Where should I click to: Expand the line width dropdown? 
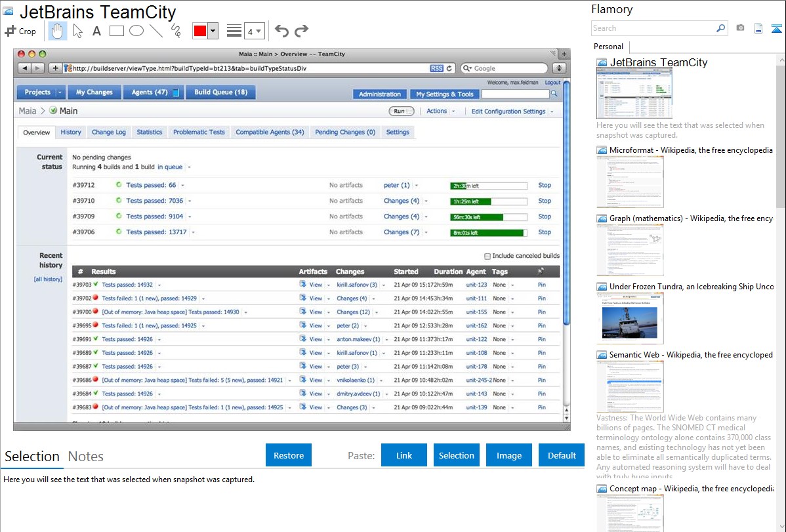tap(254, 31)
